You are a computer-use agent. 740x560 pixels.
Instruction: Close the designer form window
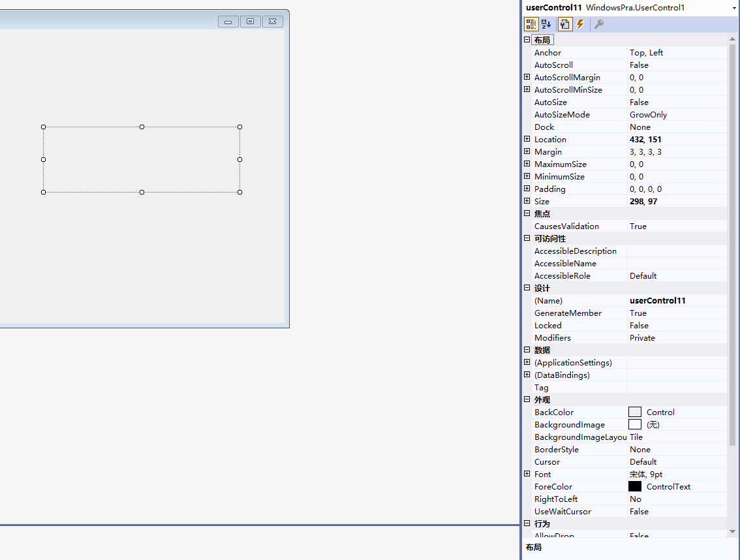[x=272, y=22]
